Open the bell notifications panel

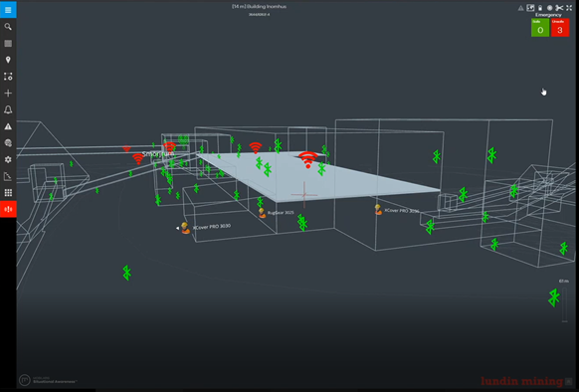coord(8,109)
